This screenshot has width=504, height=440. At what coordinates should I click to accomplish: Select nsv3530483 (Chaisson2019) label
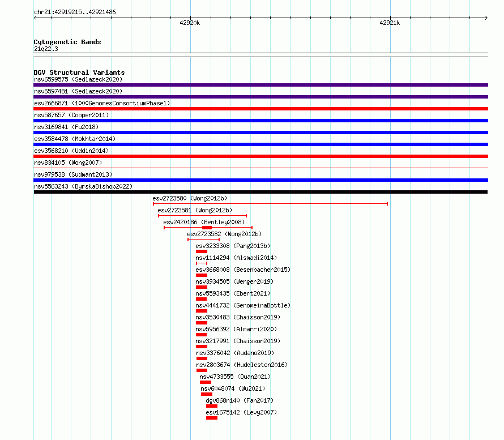238,317
